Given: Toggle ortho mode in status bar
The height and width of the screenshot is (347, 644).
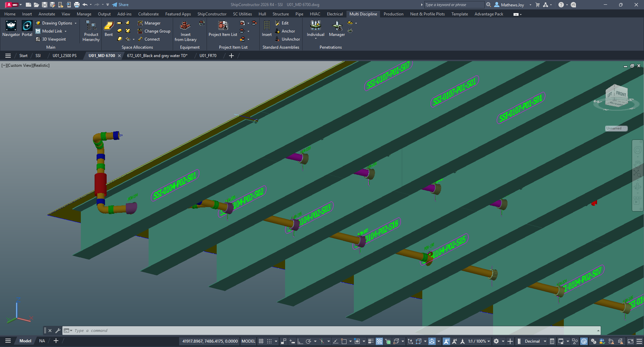Looking at the screenshot, I should pyautogui.click(x=300, y=341).
